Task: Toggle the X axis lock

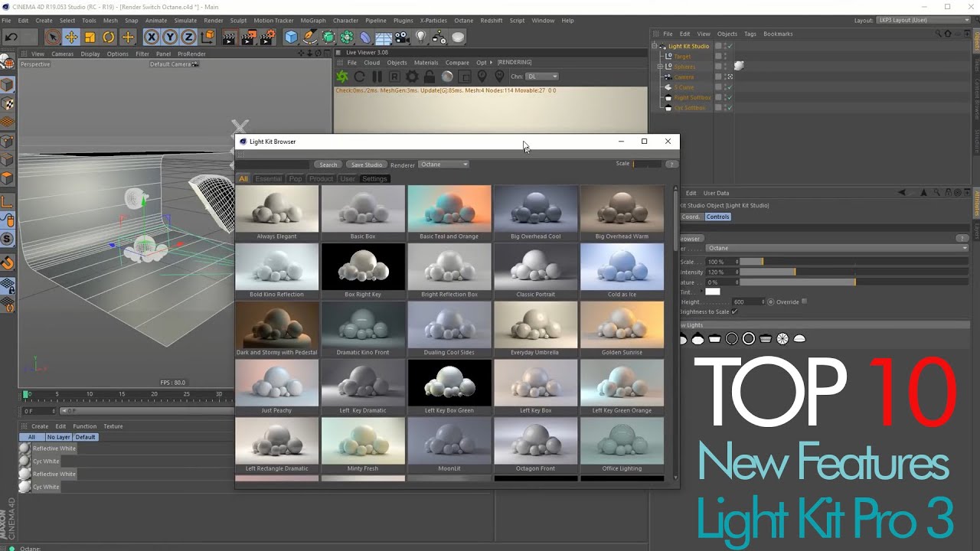Action: point(152,37)
